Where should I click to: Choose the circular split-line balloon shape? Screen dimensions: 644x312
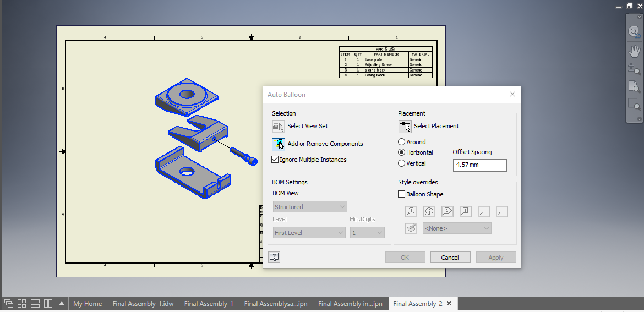[x=429, y=211]
